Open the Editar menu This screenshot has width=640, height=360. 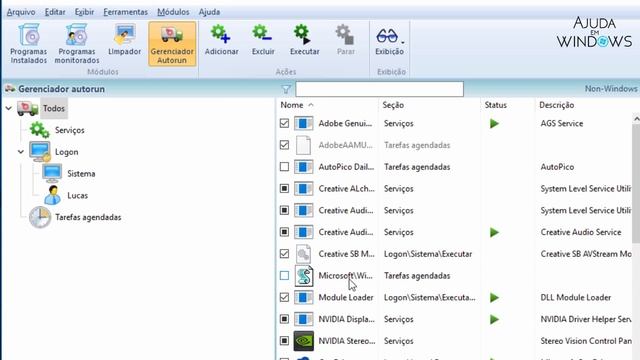[x=55, y=12]
